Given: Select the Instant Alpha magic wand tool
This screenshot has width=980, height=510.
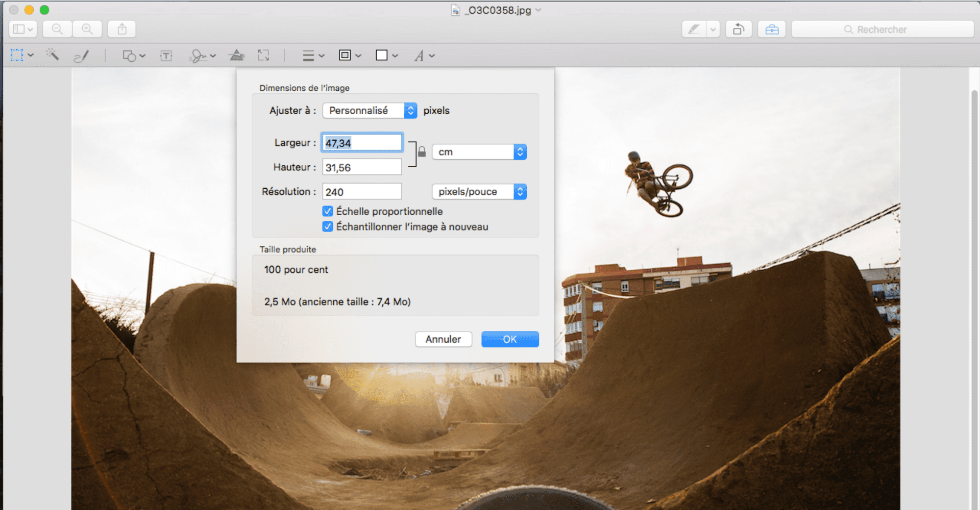Looking at the screenshot, I should click(53, 55).
